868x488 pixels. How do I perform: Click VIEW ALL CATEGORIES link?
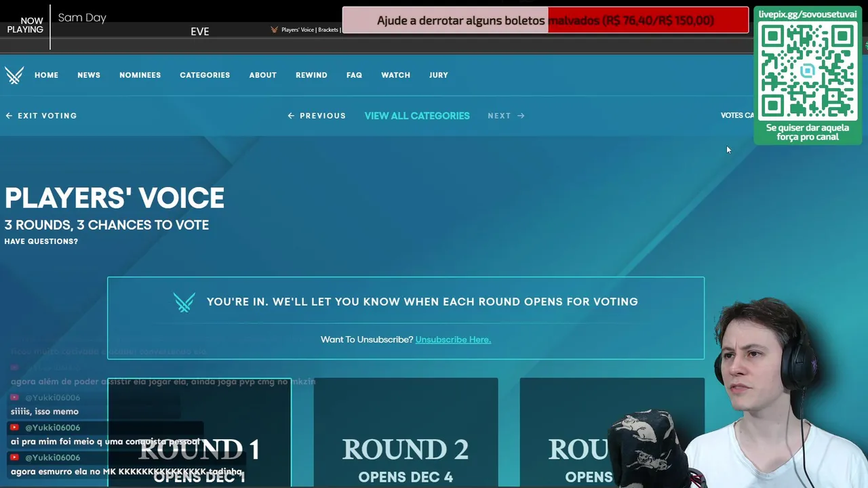tap(417, 116)
